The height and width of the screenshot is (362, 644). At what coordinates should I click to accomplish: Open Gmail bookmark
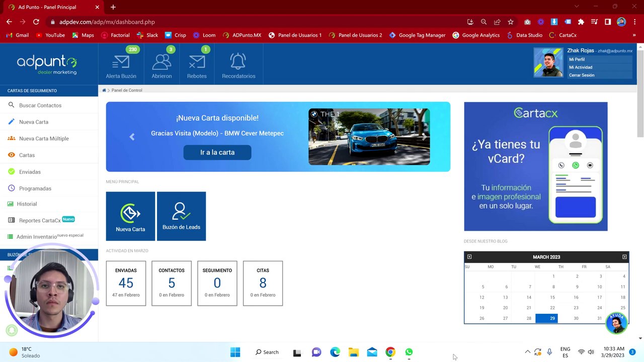click(x=17, y=35)
